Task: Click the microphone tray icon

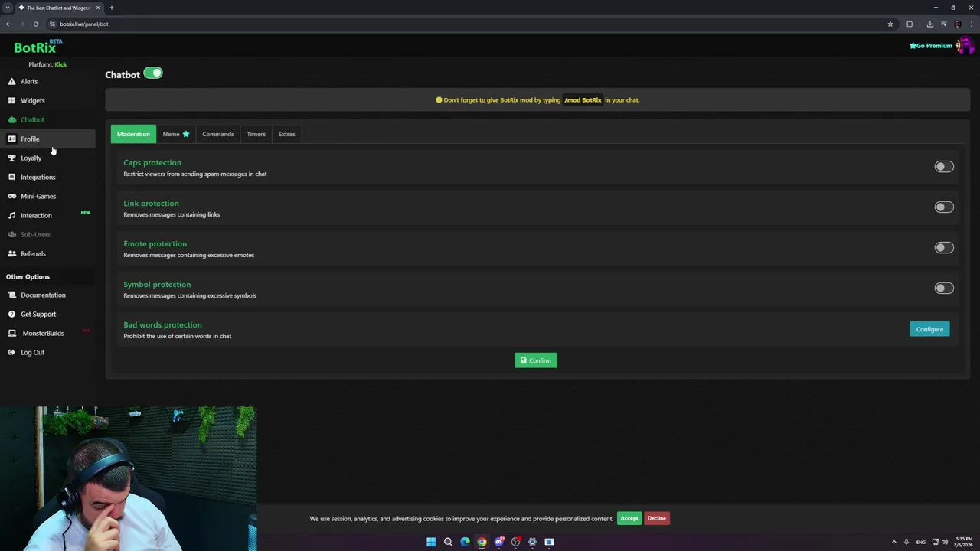Action: 906,542
